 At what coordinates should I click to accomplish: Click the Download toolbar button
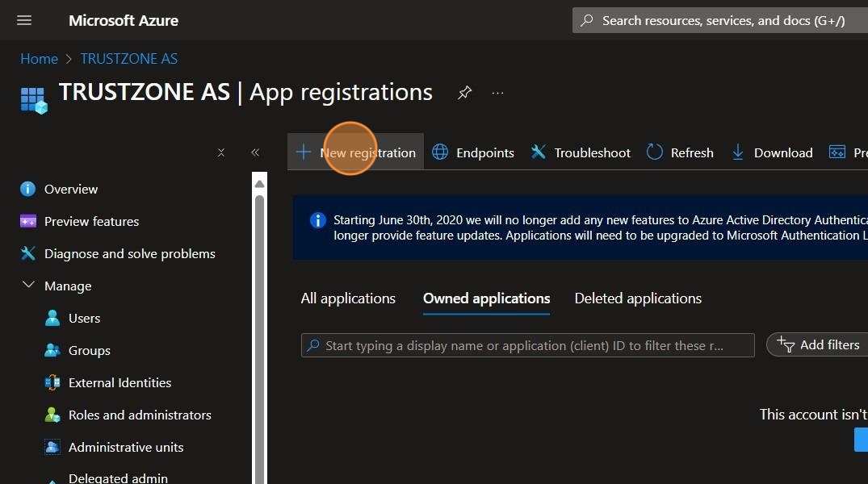(x=772, y=152)
